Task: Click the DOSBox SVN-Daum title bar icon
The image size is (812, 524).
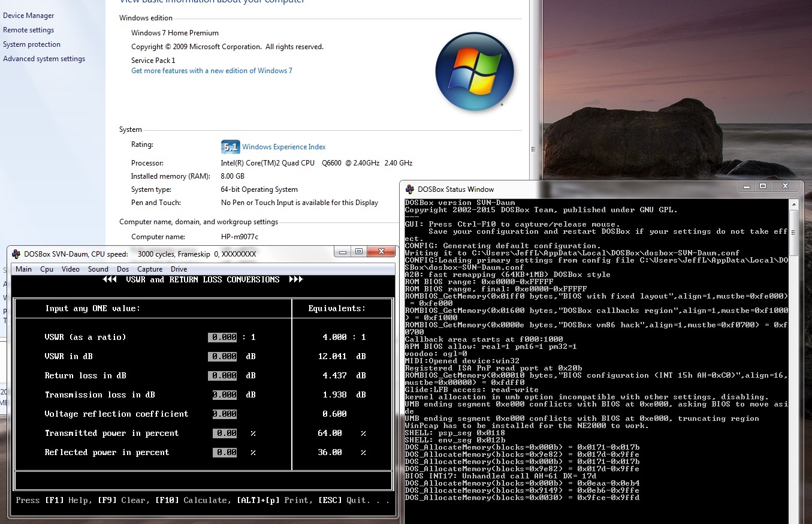Action: pyautogui.click(x=16, y=254)
